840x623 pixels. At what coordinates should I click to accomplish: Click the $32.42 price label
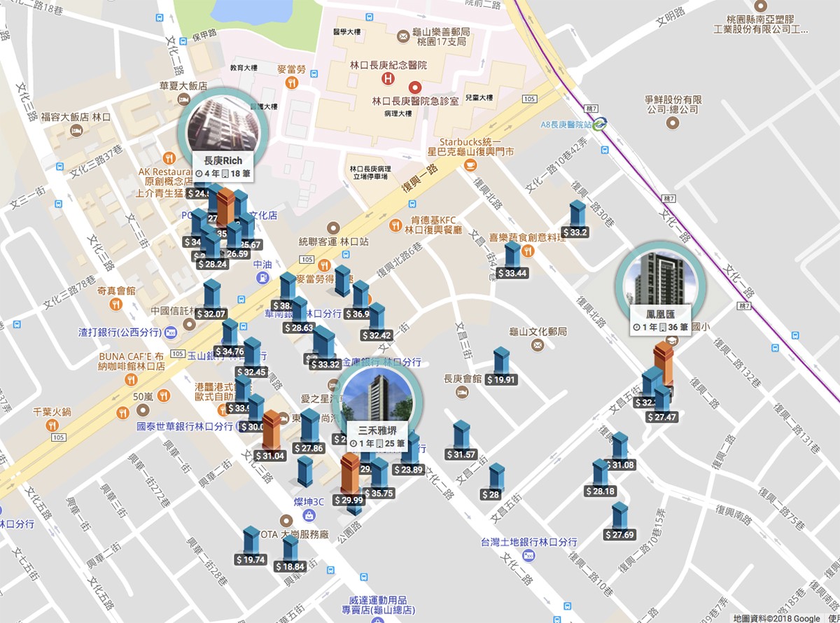pos(377,335)
